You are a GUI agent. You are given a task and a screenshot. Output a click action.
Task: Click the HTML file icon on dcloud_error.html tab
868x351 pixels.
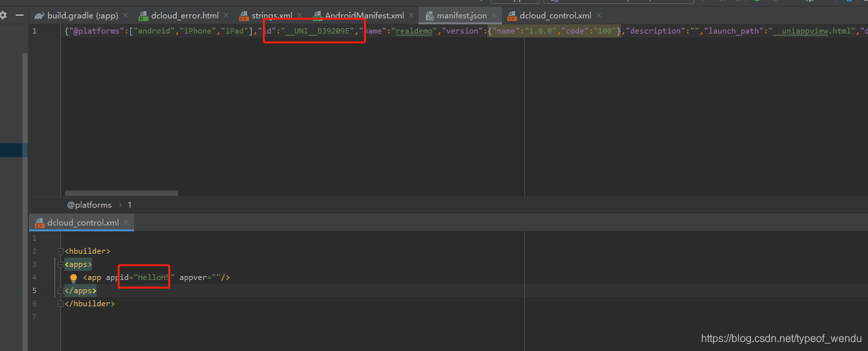coord(143,15)
